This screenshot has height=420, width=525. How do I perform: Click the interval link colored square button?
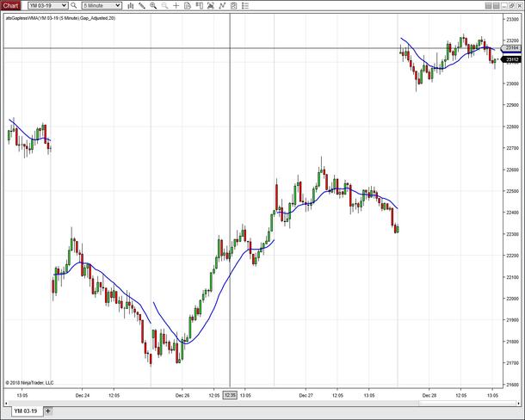coord(497,6)
